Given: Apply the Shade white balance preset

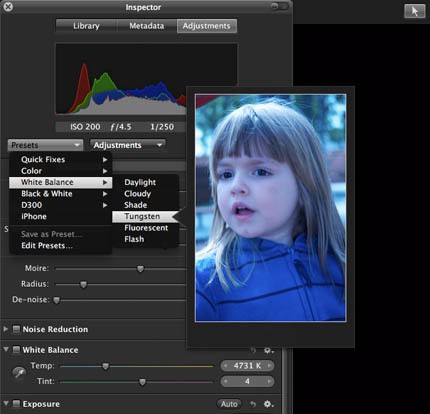Looking at the screenshot, I should (x=146, y=205).
